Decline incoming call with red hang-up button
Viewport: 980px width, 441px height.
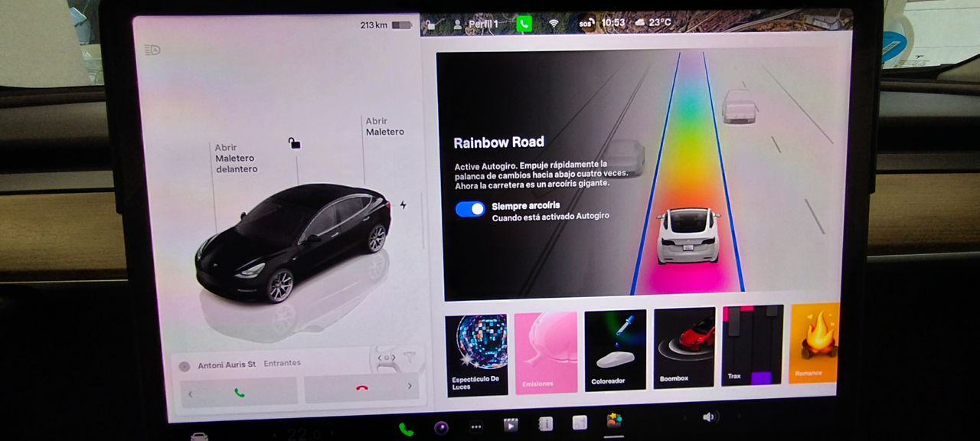tap(362, 388)
